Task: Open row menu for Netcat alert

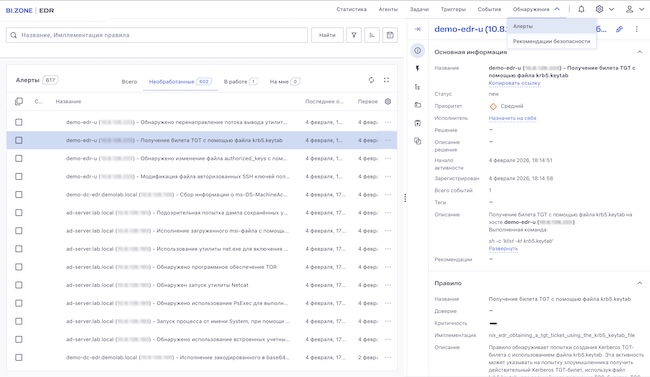Action: pyautogui.click(x=388, y=285)
